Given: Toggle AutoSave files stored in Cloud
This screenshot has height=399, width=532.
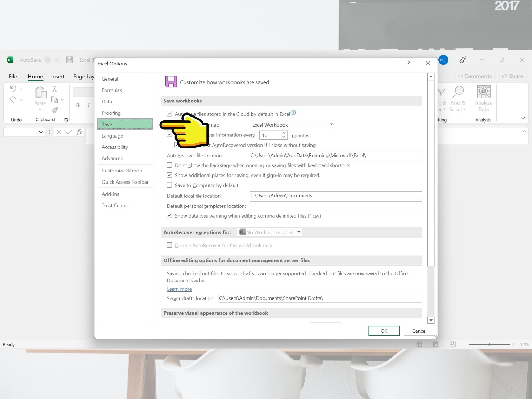Looking at the screenshot, I should point(169,114).
